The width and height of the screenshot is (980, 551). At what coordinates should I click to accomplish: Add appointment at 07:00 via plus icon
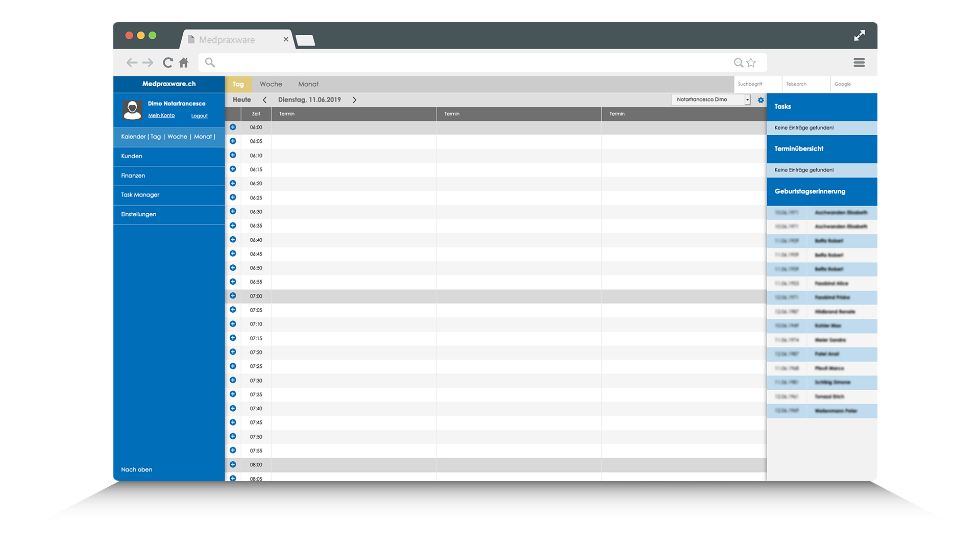tap(233, 295)
